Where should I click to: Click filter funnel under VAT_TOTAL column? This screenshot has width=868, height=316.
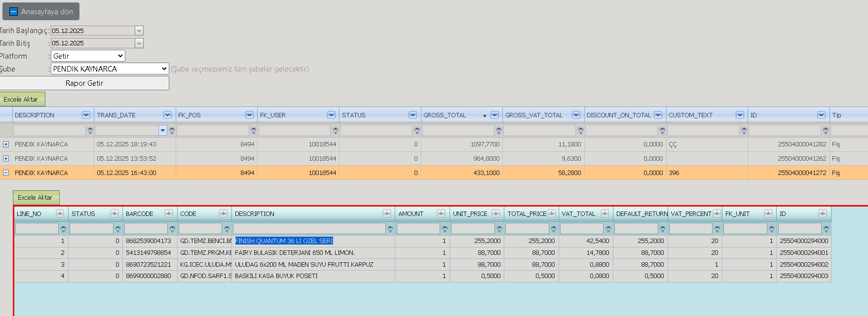pos(608,229)
